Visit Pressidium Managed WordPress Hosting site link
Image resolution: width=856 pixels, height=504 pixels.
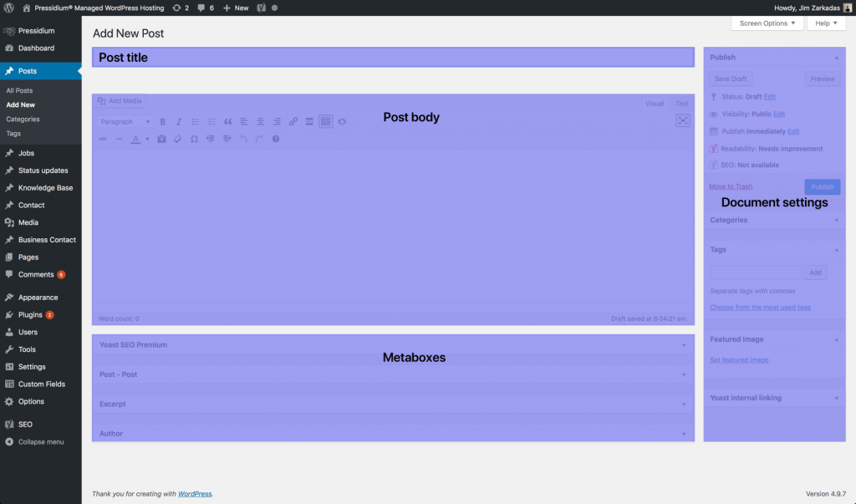93,8
